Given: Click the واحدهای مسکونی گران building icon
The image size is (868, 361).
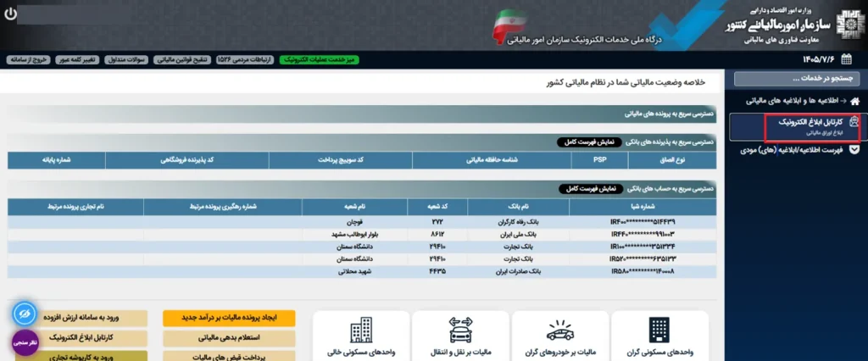Looking at the screenshot, I should pyautogui.click(x=659, y=330).
